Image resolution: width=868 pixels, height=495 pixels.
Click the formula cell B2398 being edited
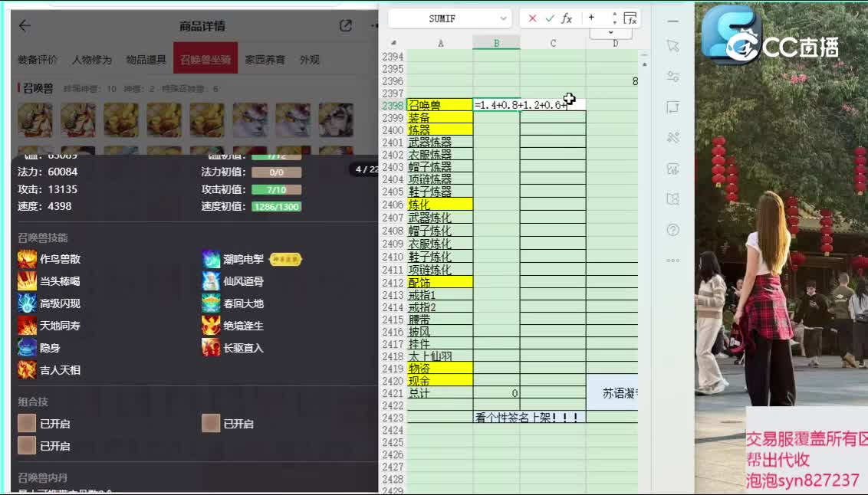coord(528,104)
